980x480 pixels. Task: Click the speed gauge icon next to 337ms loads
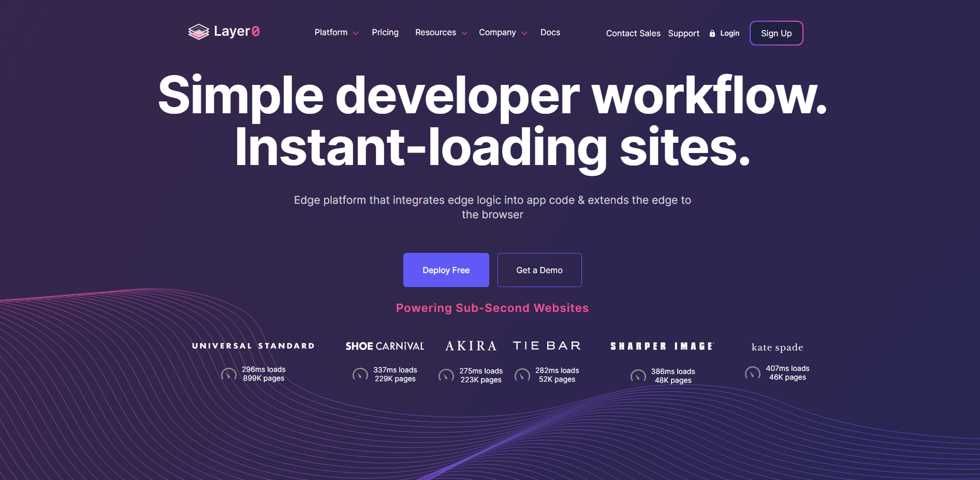click(360, 374)
